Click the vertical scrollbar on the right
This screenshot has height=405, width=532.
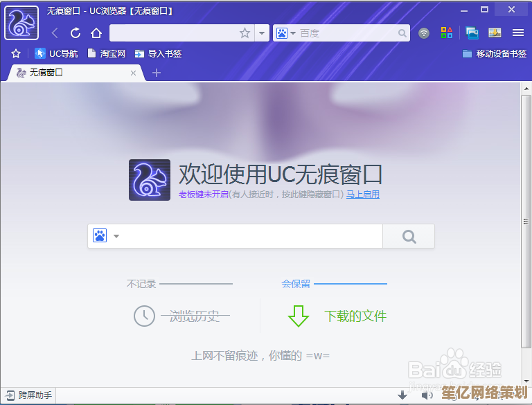coord(526,222)
